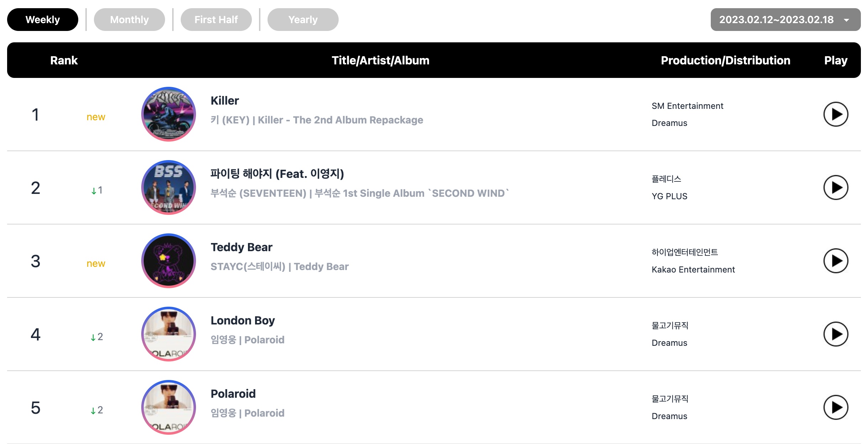The width and height of the screenshot is (868, 444).
Task: Open the BSS Second Wind album art
Action: click(x=169, y=187)
